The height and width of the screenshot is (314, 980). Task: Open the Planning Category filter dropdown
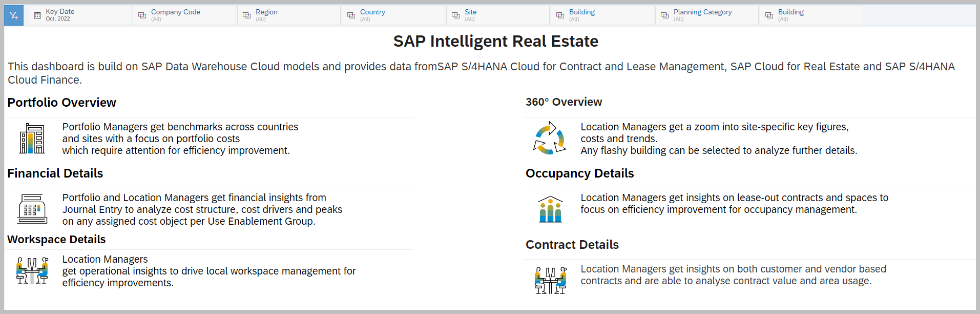click(707, 15)
